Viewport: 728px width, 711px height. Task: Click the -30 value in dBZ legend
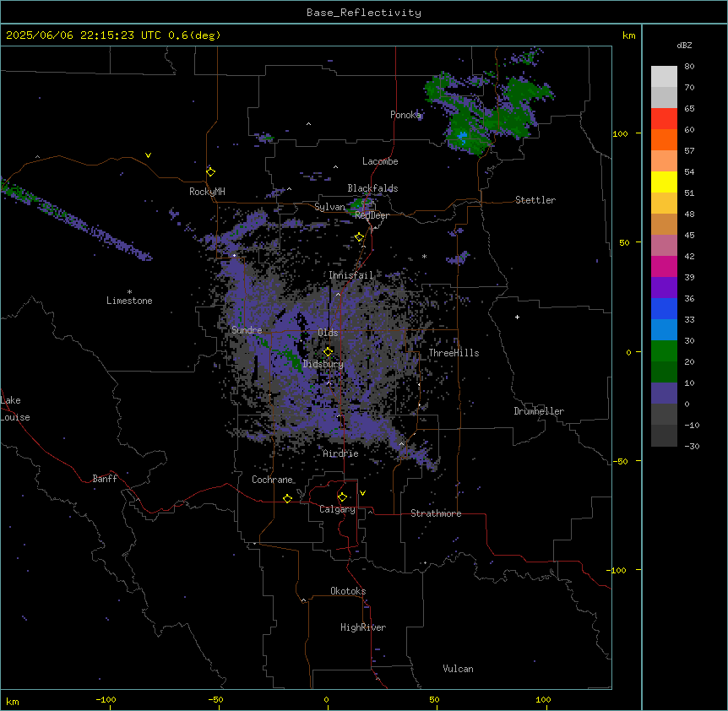692,446
